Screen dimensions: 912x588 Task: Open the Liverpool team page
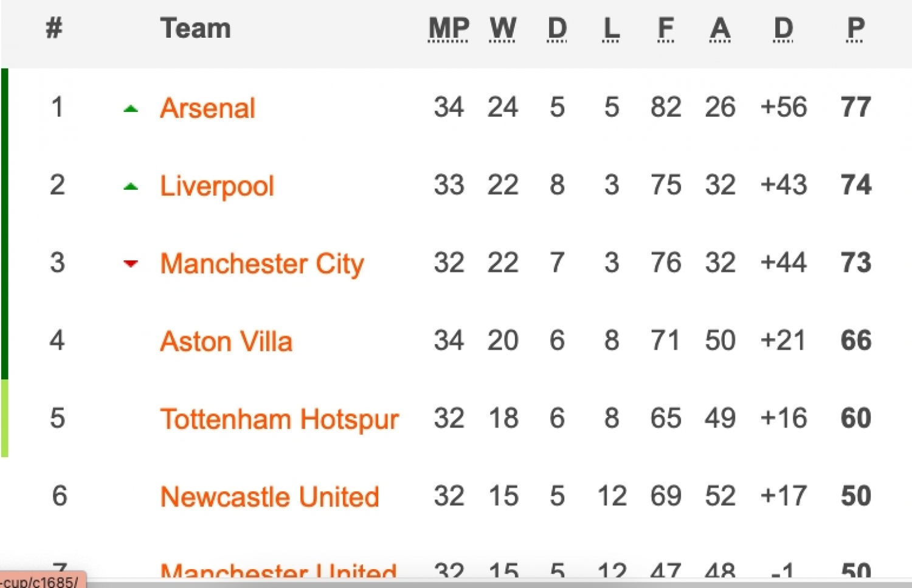tap(216, 185)
